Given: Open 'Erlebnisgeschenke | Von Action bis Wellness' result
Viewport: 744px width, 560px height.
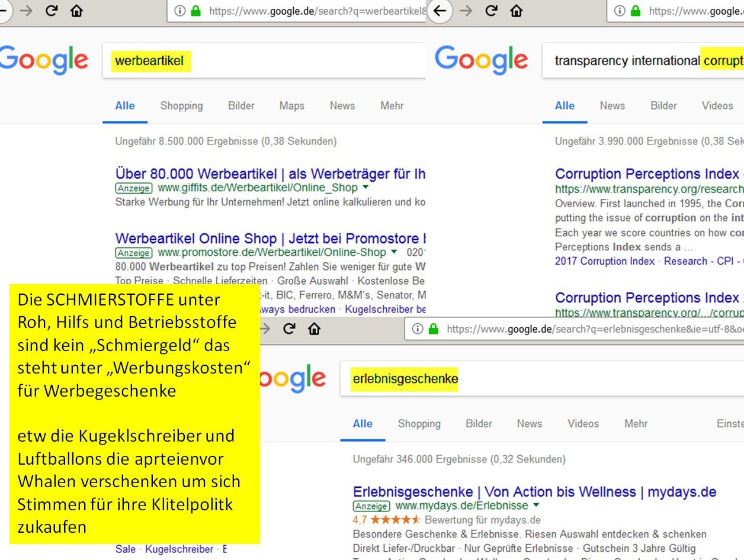Looking at the screenshot, I should coord(534,492).
